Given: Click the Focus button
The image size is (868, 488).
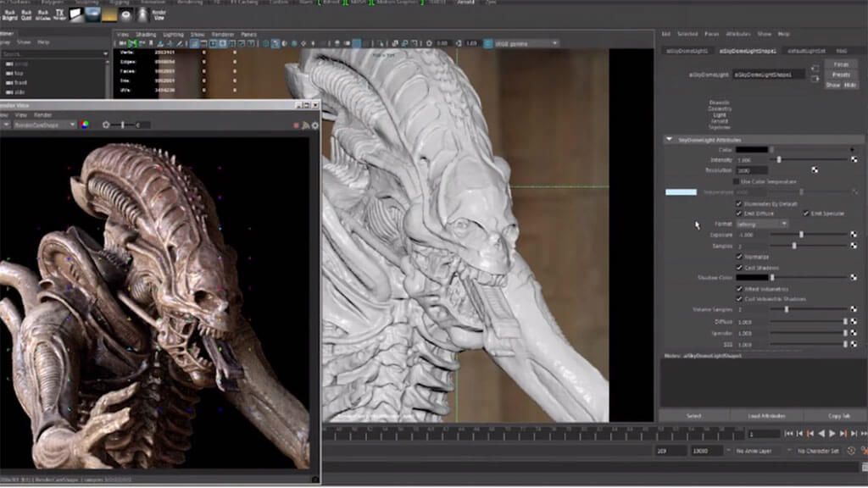Looking at the screenshot, I should pos(841,64).
